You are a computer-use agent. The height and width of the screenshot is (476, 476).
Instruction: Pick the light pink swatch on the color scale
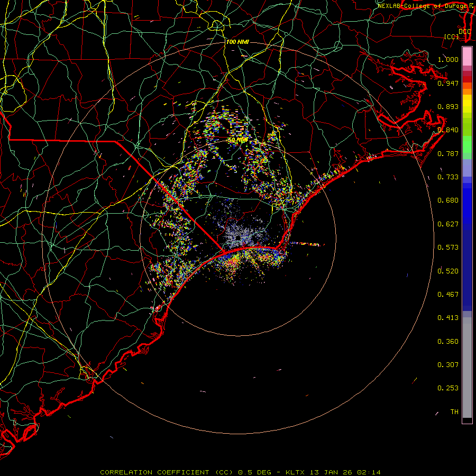pos(467,56)
